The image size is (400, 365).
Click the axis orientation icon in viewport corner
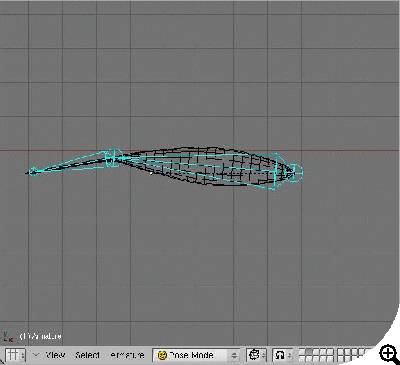pyautogui.click(x=8, y=336)
